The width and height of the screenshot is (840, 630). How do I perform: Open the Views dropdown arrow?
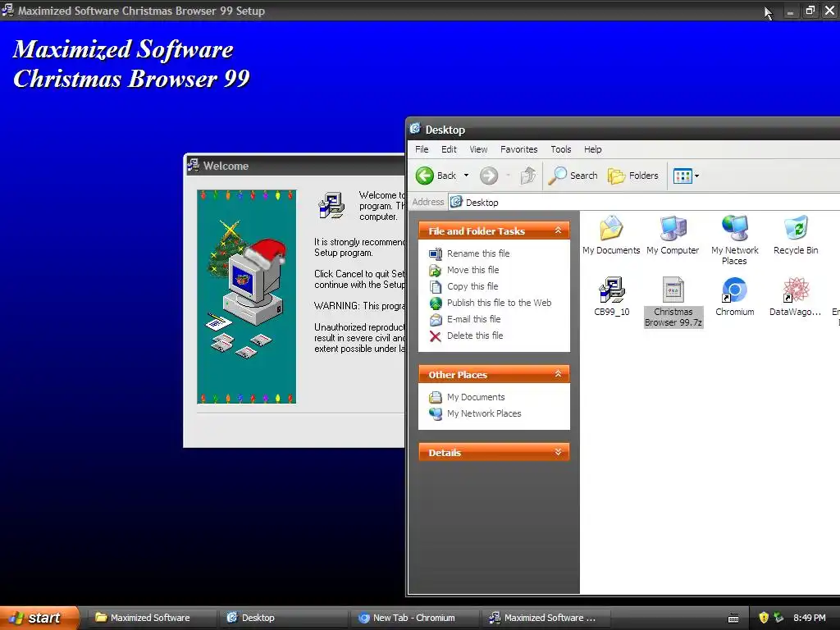[696, 176]
